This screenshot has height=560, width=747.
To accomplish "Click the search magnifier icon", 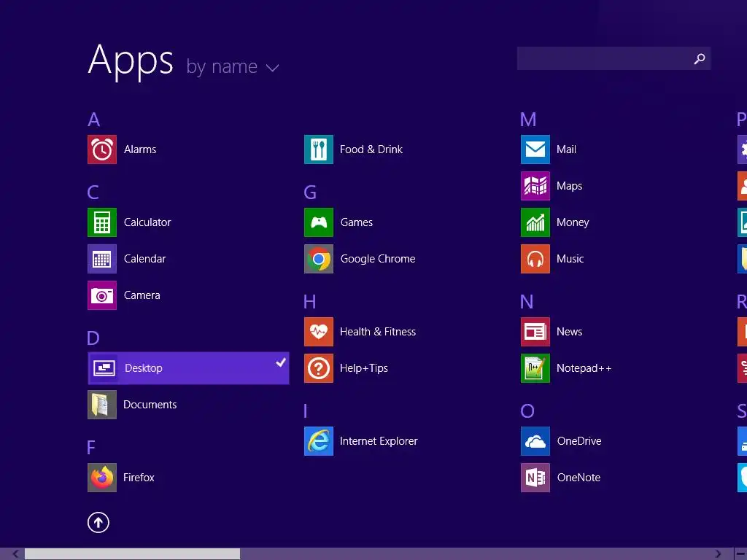I will [700, 58].
